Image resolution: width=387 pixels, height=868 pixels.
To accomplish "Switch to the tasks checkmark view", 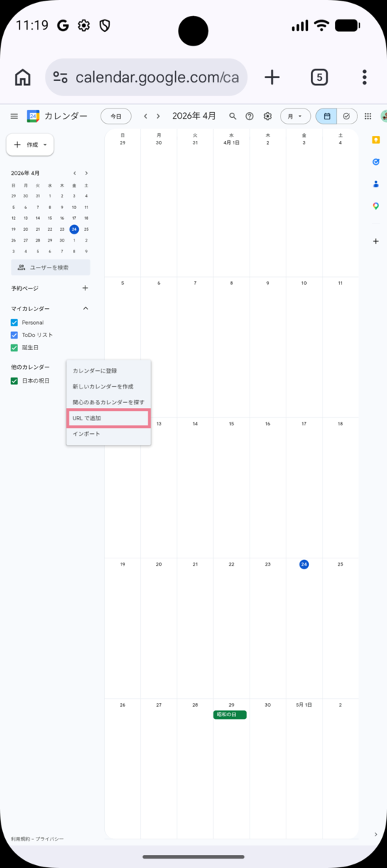I will [347, 116].
